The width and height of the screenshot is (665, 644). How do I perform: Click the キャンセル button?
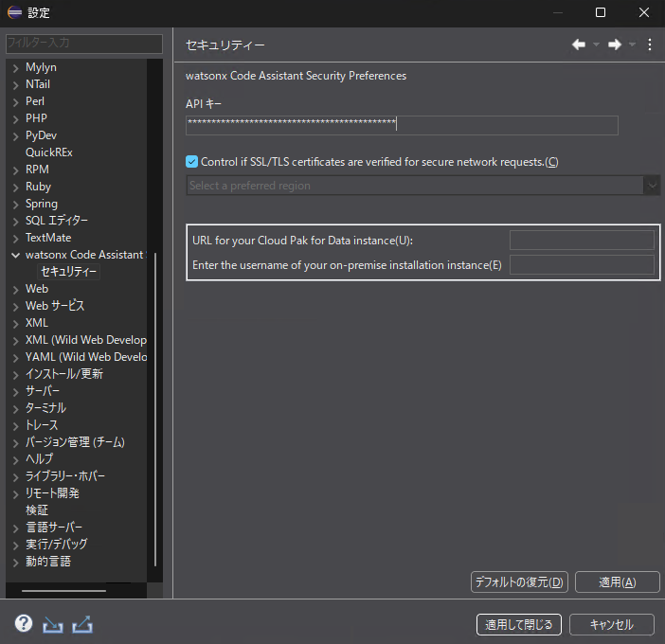click(x=612, y=624)
